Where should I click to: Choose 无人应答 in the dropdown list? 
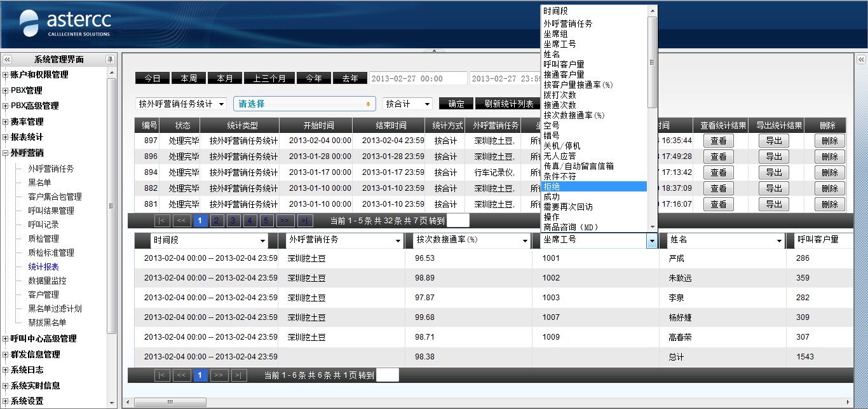tap(560, 156)
